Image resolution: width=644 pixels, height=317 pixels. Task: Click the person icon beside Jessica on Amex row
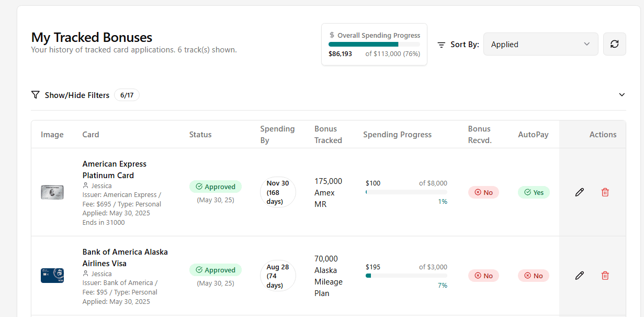click(x=85, y=185)
